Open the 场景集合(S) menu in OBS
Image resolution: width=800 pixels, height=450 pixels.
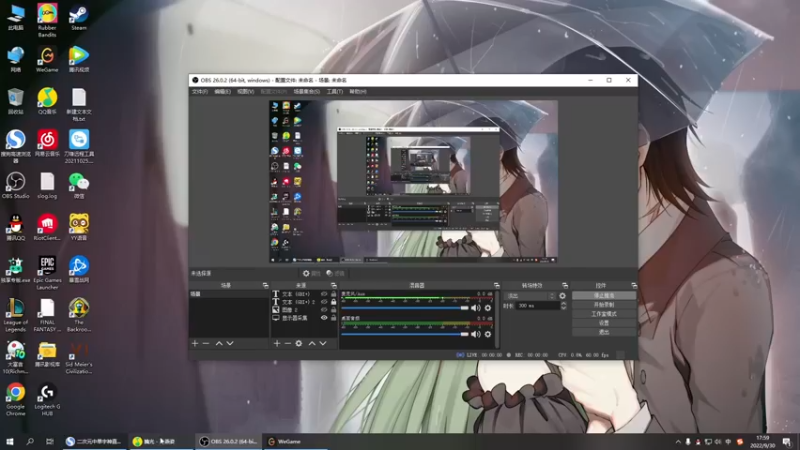coord(307,92)
